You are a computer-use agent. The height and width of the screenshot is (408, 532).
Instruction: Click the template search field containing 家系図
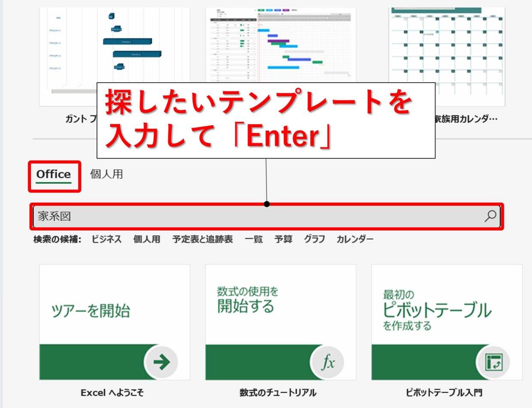coord(266,216)
